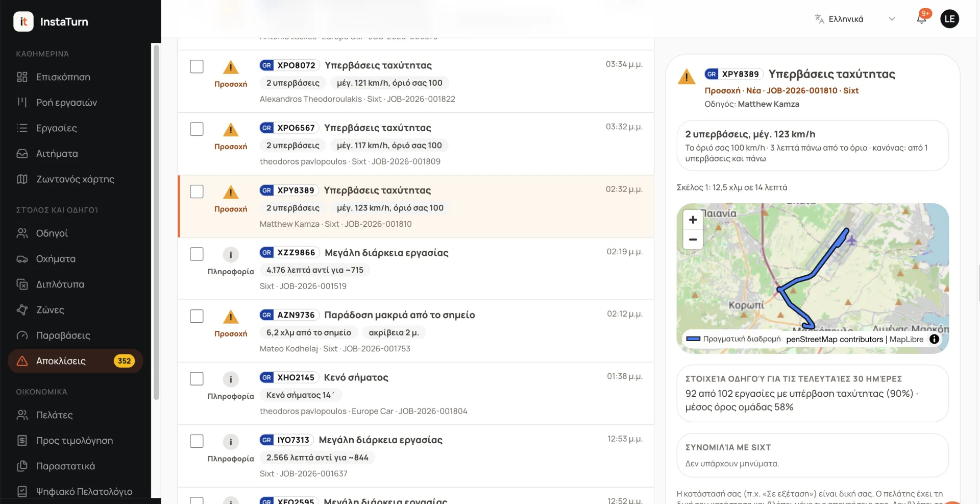The image size is (980, 504).
Task: Open Οχήματα vehicle icon
Action: [x=22, y=259]
